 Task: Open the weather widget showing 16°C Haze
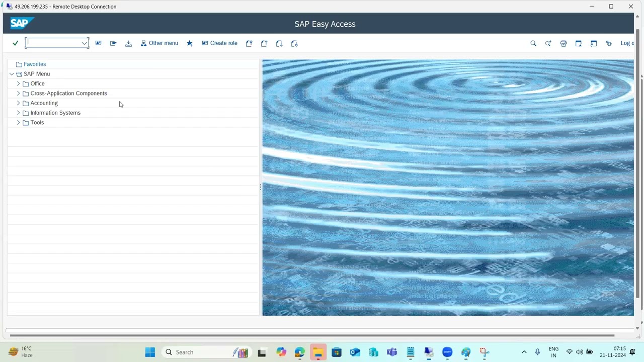[21, 352]
